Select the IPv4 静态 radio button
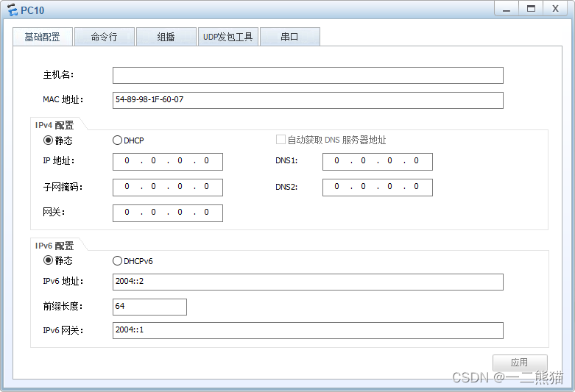The image size is (575, 392). pyautogui.click(x=48, y=140)
